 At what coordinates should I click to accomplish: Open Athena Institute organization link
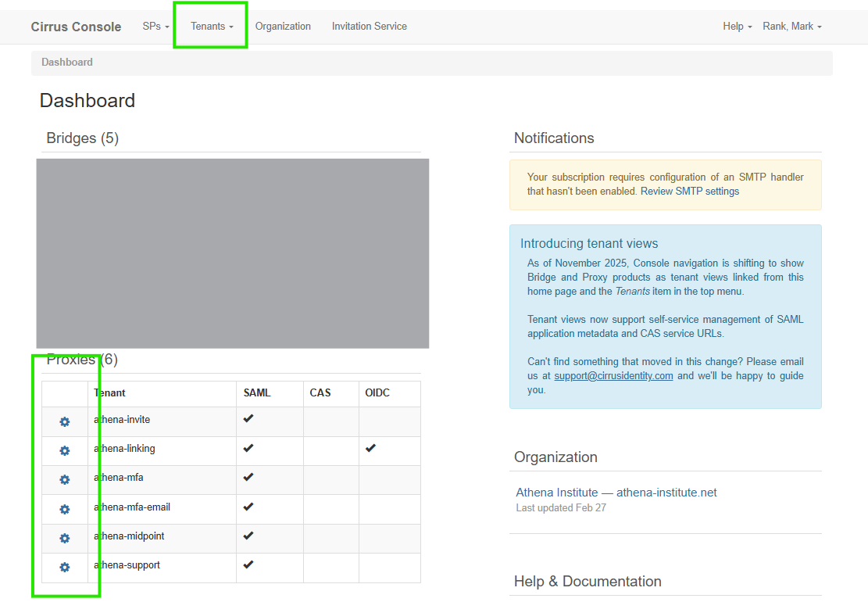pos(616,493)
